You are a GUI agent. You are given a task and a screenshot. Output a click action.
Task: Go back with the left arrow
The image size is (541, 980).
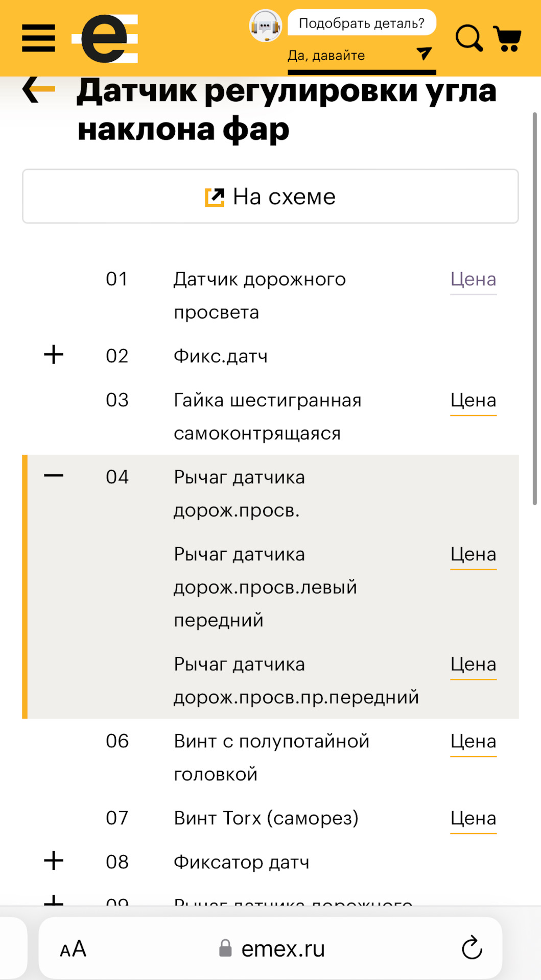pyautogui.click(x=39, y=89)
